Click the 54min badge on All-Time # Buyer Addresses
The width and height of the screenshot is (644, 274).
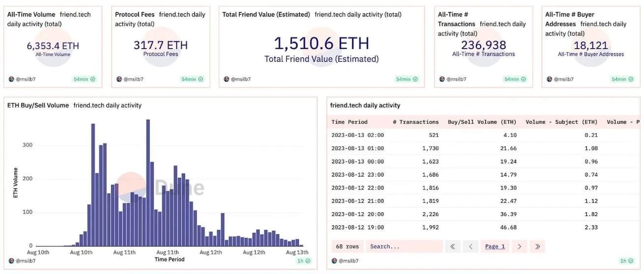(622, 79)
